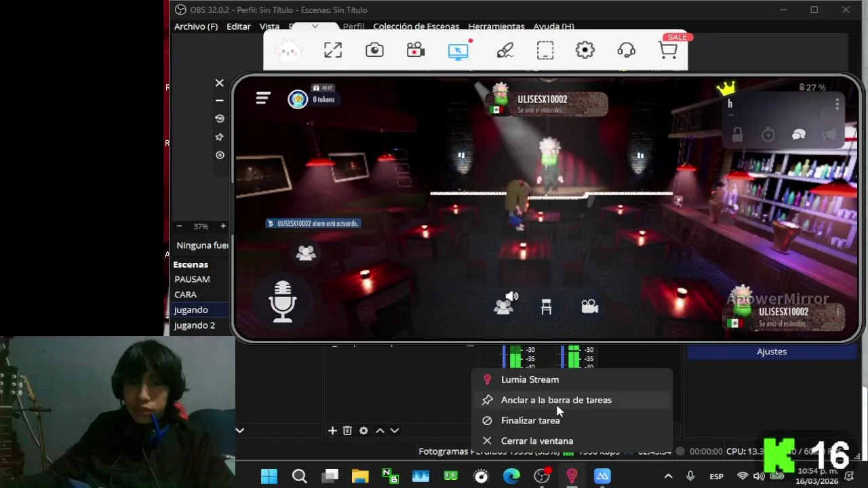Expand the chevron beside the webcam overlay

coord(239,430)
